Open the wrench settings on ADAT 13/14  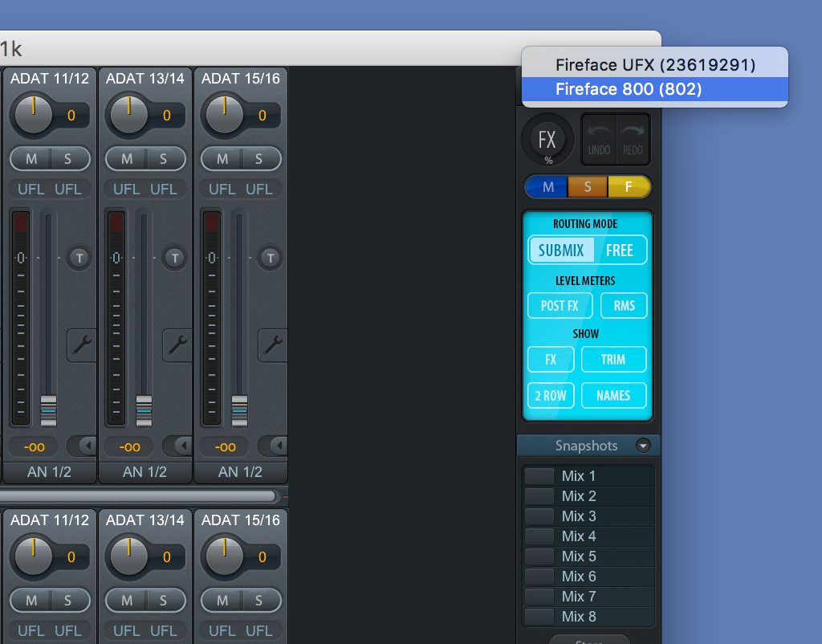(177, 345)
